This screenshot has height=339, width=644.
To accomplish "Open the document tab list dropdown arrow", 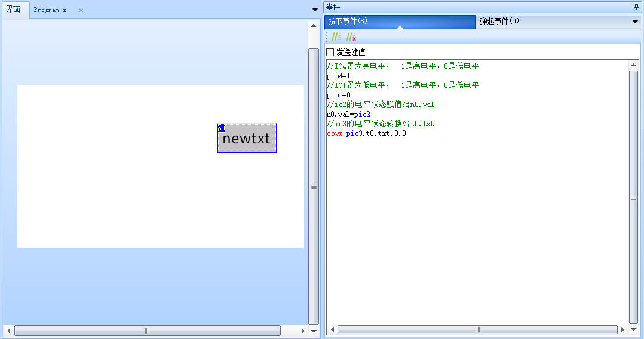I will [315, 10].
